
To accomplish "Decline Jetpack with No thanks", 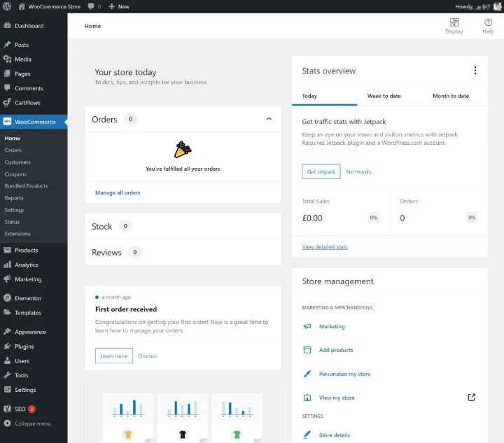I will click(358, 171).
